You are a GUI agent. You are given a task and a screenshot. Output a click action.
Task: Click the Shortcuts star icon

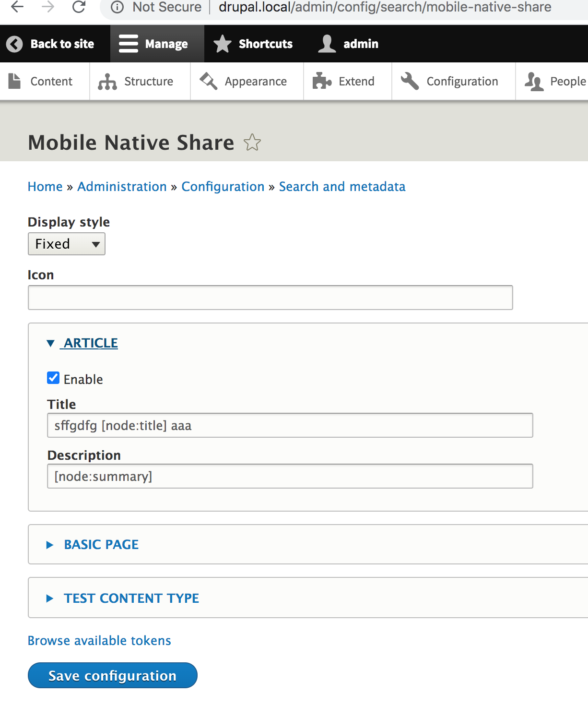click(222, 44)
